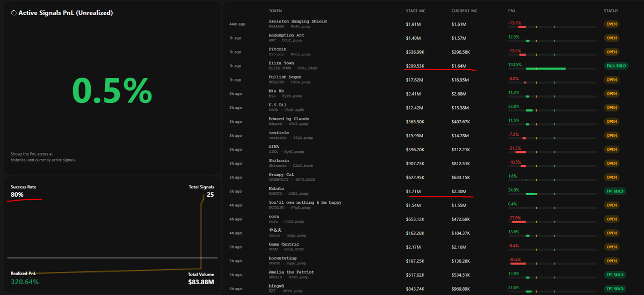Click the Total Signals count 25

211,195
